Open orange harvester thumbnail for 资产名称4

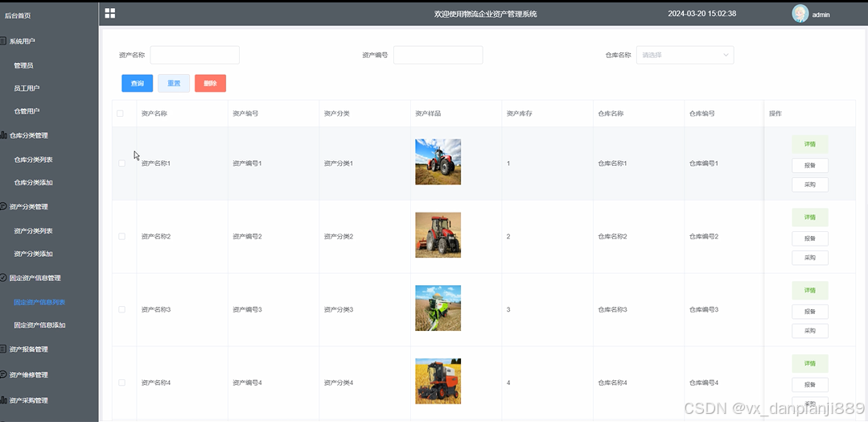pyautogui.click(x=438, y=381)
